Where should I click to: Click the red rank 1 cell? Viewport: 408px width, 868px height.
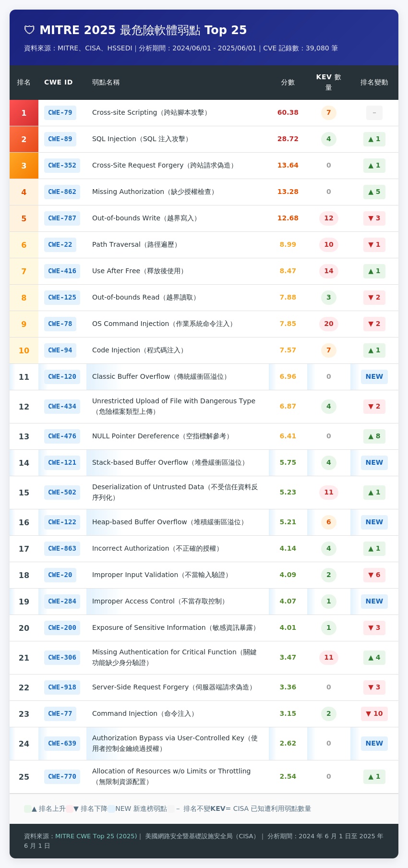tap(24, 113)
